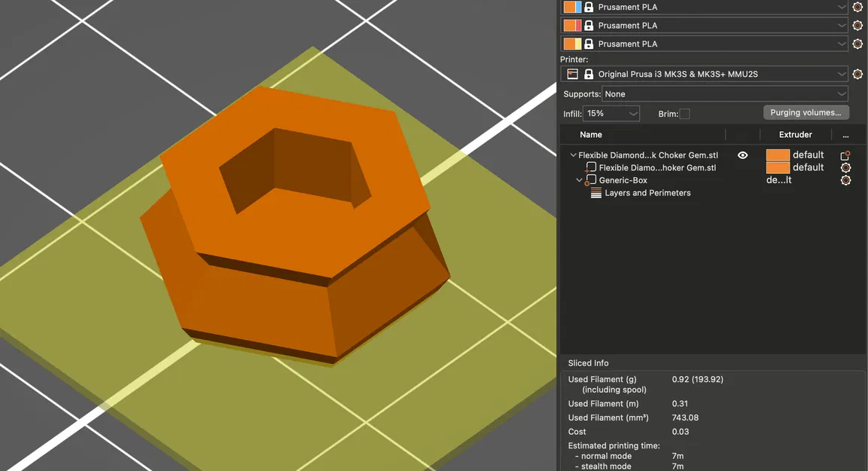Viewport: 868px width, 471px height.
Task: Open color picker for yellow-striped filament swatch
Action: click(x=572, y=44)
